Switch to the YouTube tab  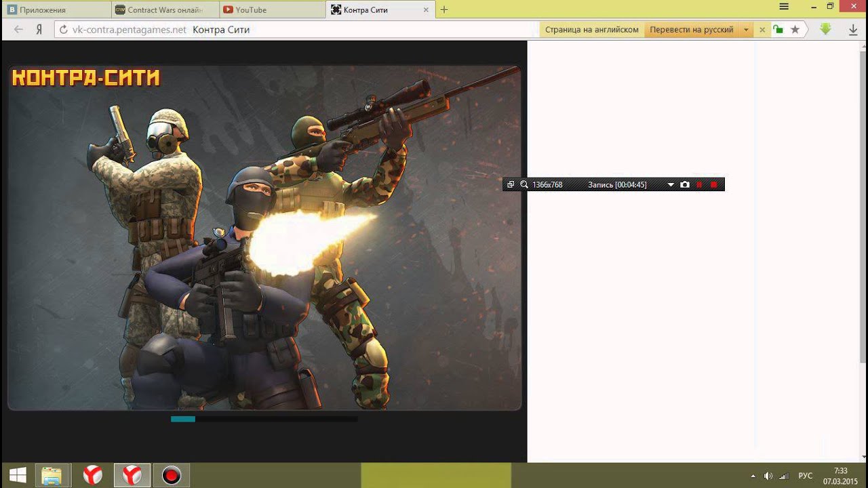[273, 9]
